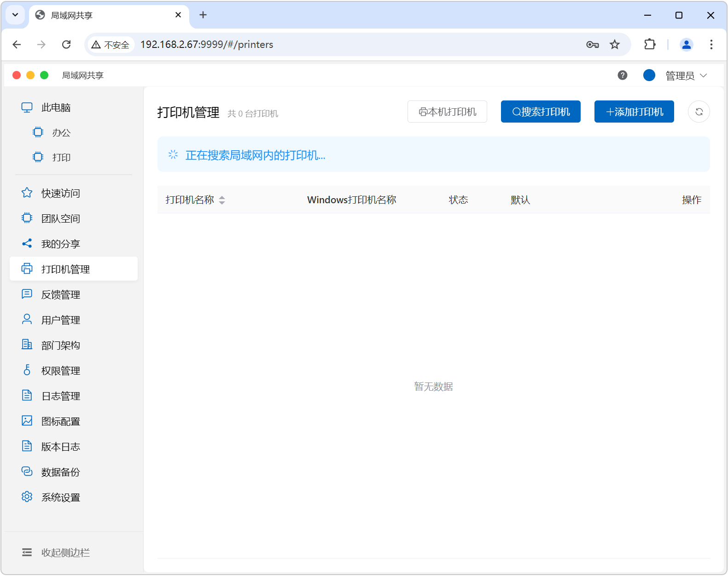
Task: Open the help question mark icon
Action: click(623, 75)
